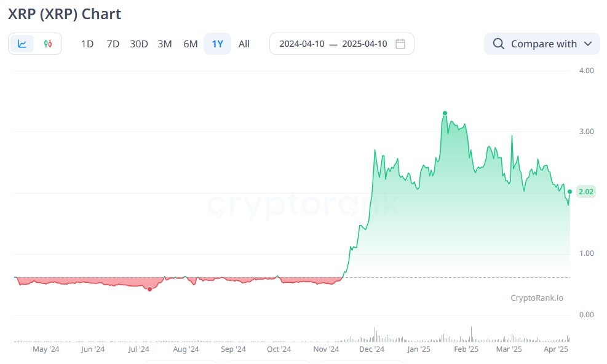Click the green current price dot

[x=570, y=192]
